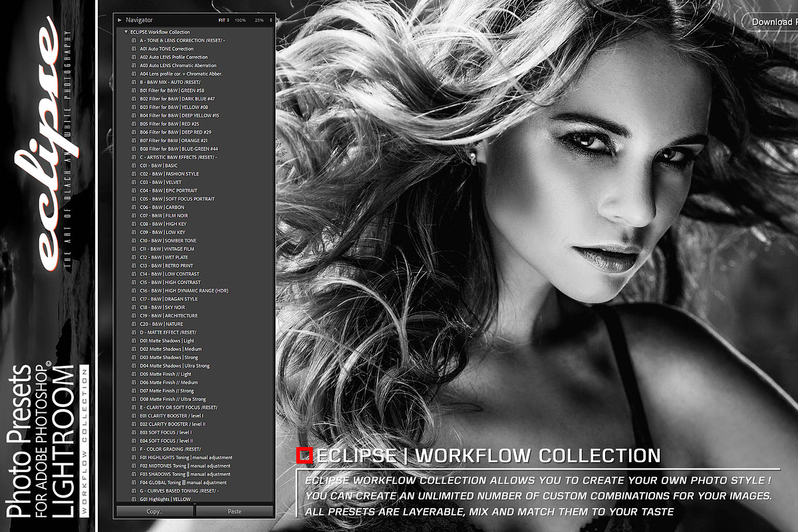This screenshot has width=798, height=532.
Task: Click preset icon beside D03 Matte Shadows | Strong
Action: (134, 357)
